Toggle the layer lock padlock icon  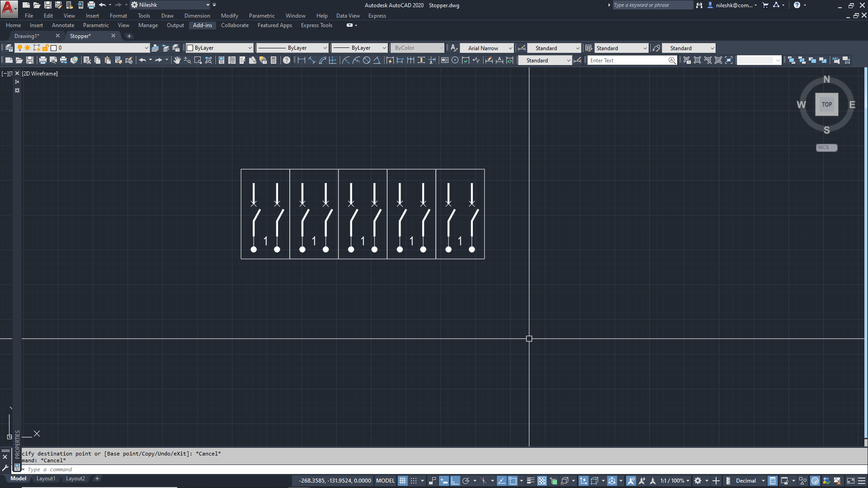pos(46,47)
